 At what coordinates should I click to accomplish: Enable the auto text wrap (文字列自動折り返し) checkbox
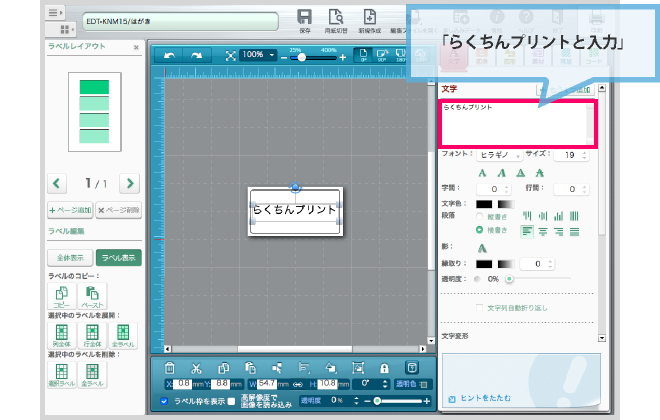tap(479, 308)
